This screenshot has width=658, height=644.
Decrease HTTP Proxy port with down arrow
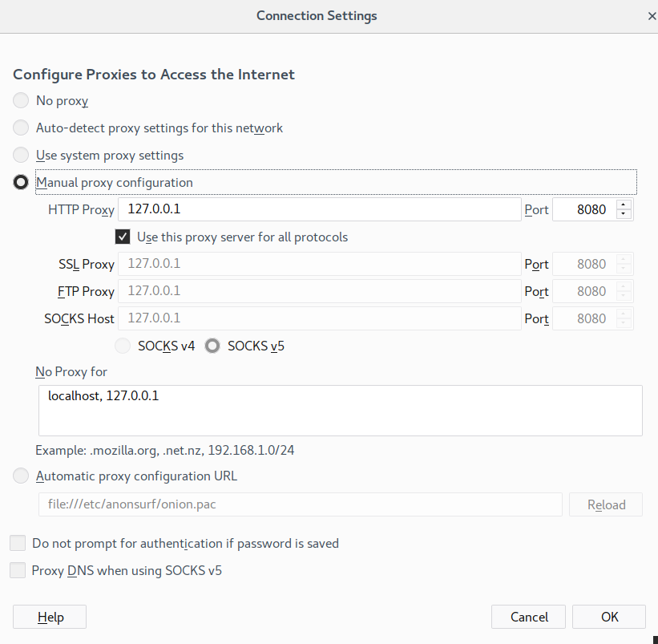[624, 215]
